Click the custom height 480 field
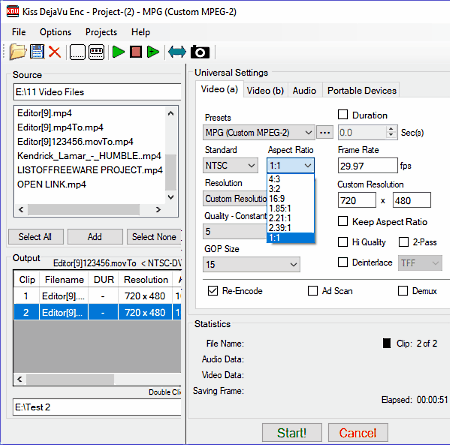The image size is (450, 445). tap(412, 200)
